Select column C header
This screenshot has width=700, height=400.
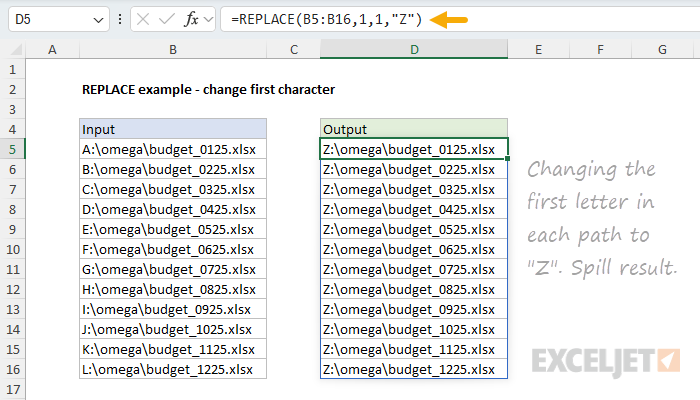tap(293, 49)
